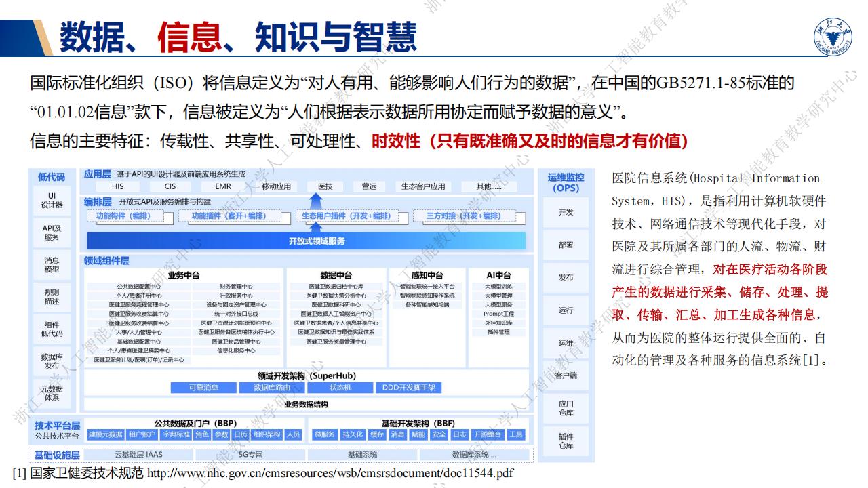868x488 pixels.
Task: Click the 规则描述 box
Action: pyautogui.click(x=52, y=297)
